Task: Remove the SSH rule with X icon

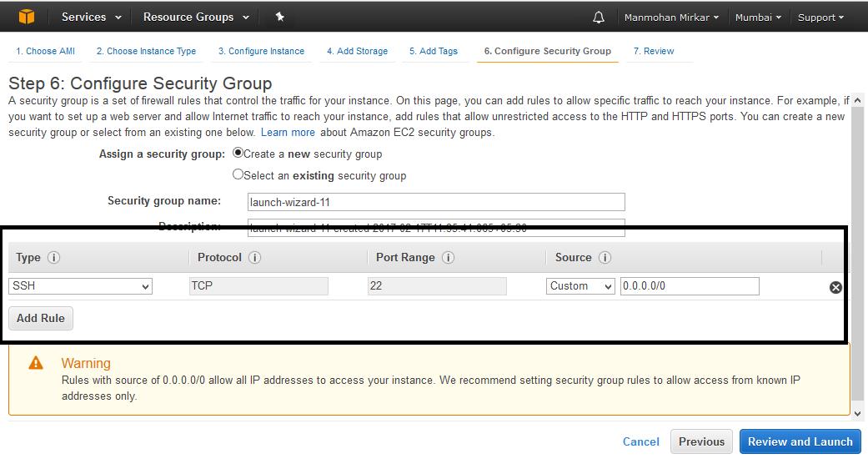Action: click(835, 287)
